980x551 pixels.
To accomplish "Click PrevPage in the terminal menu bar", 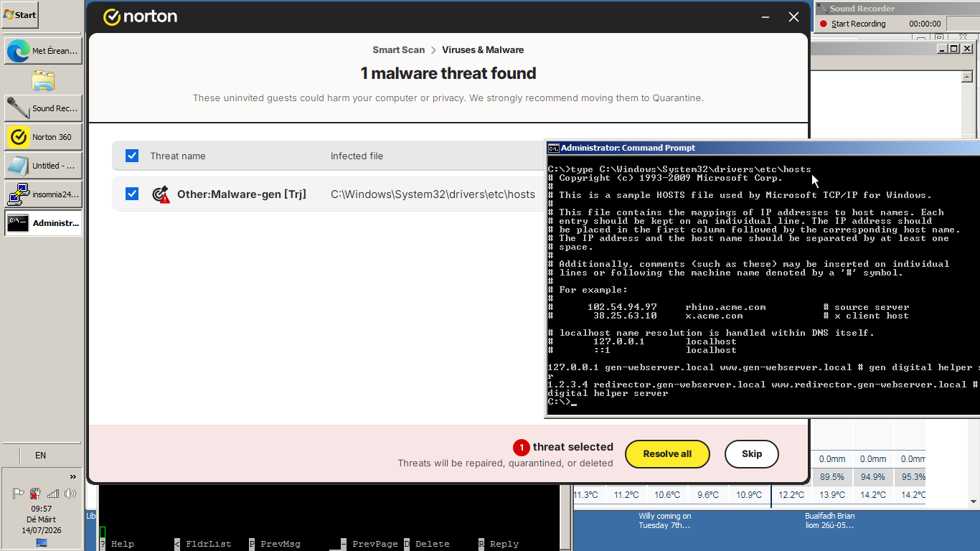I will (x=375, y=544).
